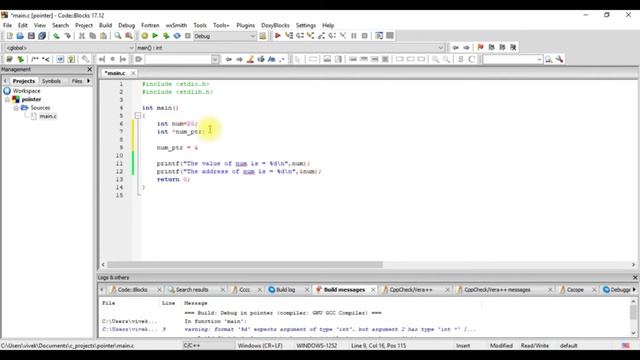
Task: Click the build messages vertical scrollbar
Action: [x=633, y=313]
